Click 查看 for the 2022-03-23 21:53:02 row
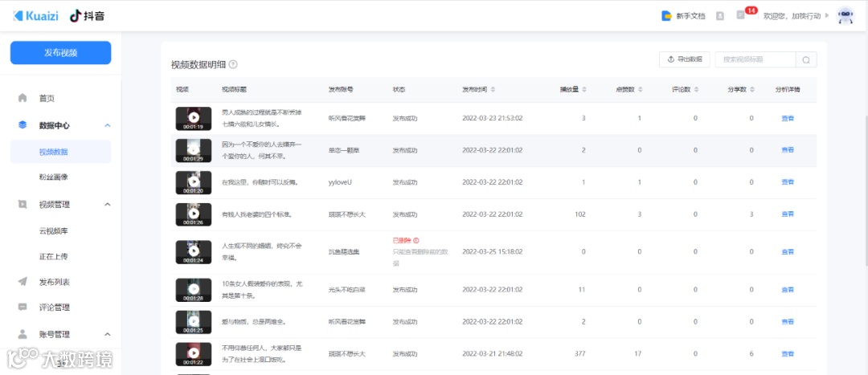Viewport: 868px width, 375px height. 787,118
